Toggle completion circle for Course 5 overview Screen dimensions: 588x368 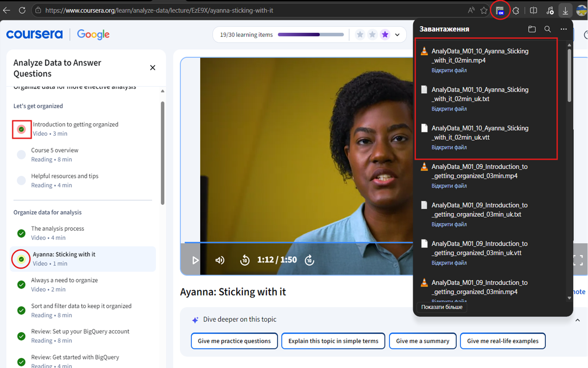coord(21,155)
